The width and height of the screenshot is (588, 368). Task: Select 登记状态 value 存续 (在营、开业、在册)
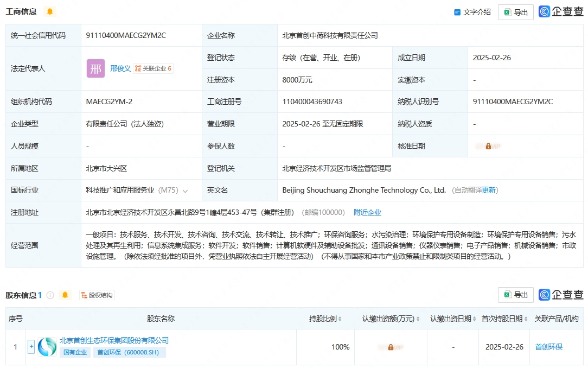[x=321, y=58]
